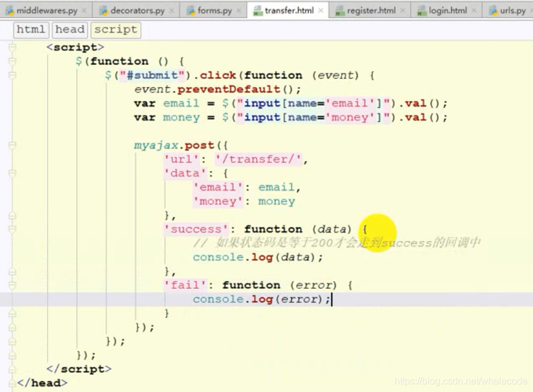Click the Python file icon on middlewares.py

pyautogui.click(x=10, y=11)
